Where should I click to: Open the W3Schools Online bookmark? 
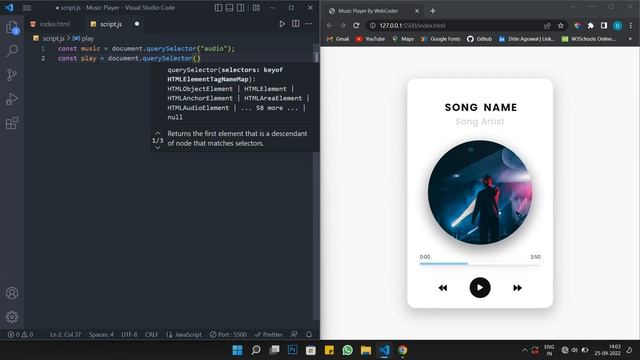click(x=589, y=39)
